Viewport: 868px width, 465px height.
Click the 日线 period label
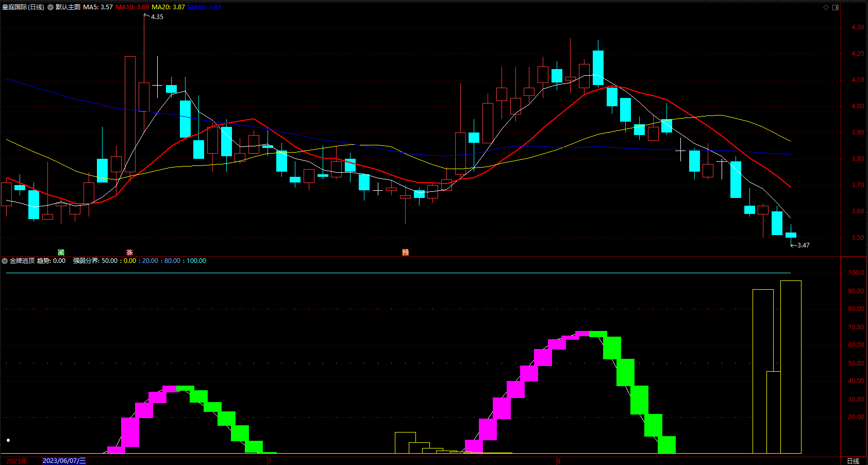pyautogui.click(x=853, y=461)
